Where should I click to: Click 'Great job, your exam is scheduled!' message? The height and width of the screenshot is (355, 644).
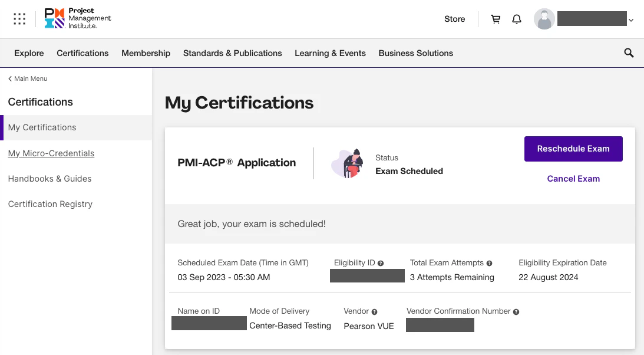[252, 224]
